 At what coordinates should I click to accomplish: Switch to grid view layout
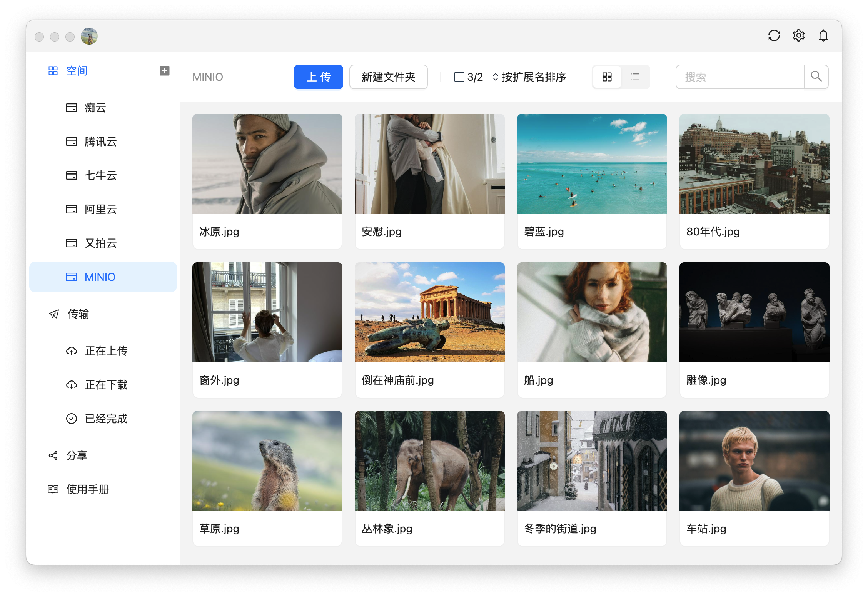[607, 77]
